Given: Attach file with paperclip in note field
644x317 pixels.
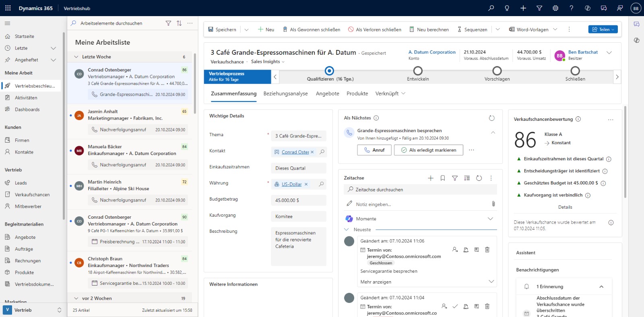Looking at the screenshot, I should (493, 204).
